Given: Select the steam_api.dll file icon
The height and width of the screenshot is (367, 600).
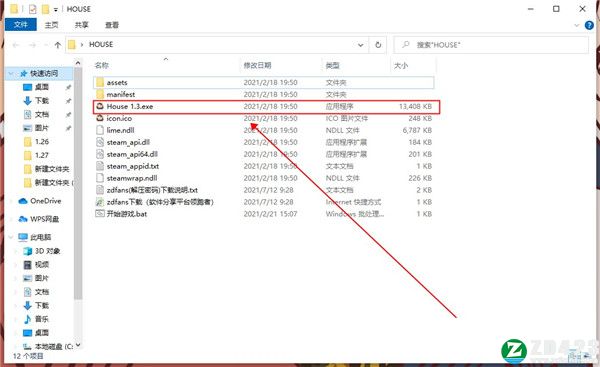Looking at the screenshot, I should pyautogui.click(x=100, y=142).
